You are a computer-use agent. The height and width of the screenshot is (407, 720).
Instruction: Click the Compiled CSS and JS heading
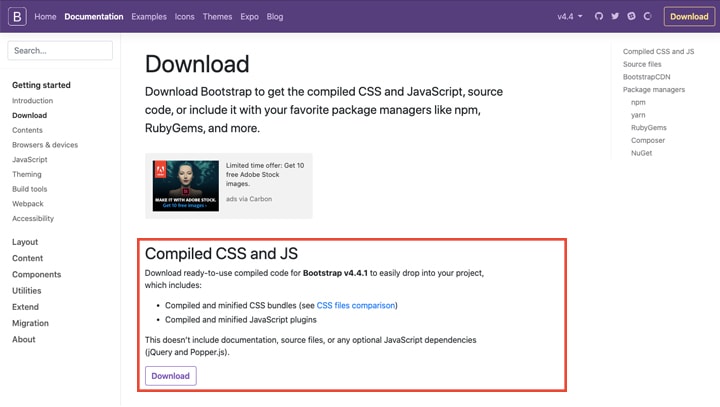tap(221, 254)
